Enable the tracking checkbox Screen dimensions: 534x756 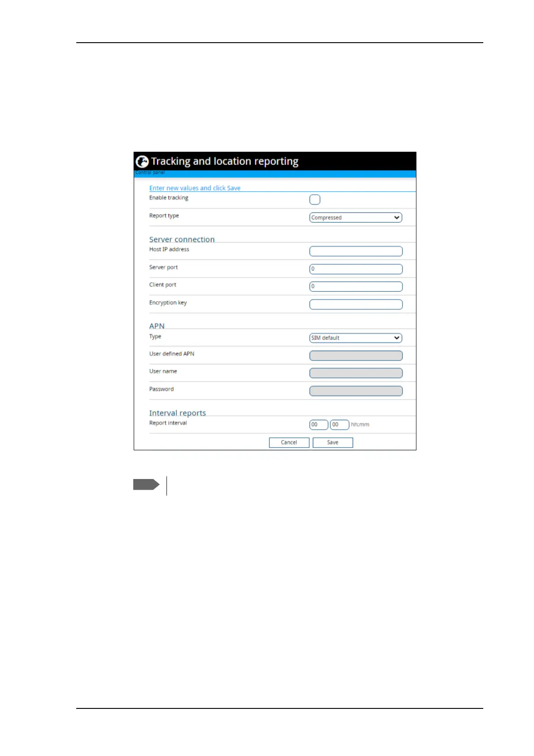coord(315,200)
